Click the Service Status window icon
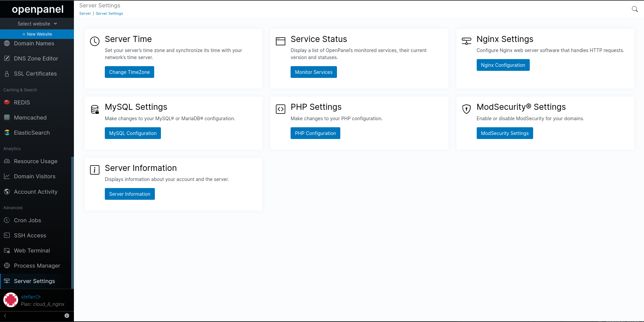Screen dimensions: 644x322 281,41
